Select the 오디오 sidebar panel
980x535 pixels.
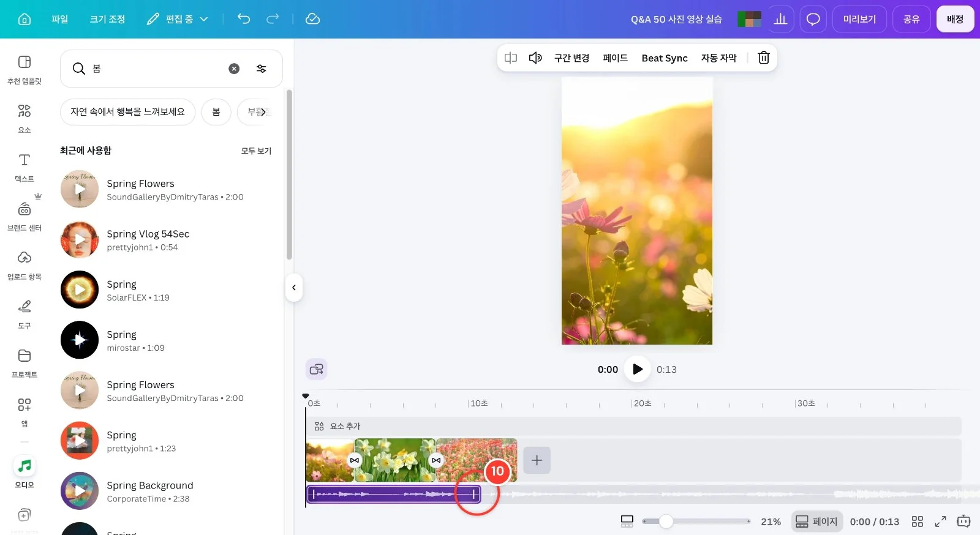pyautogui.click(x=24, y=472)
